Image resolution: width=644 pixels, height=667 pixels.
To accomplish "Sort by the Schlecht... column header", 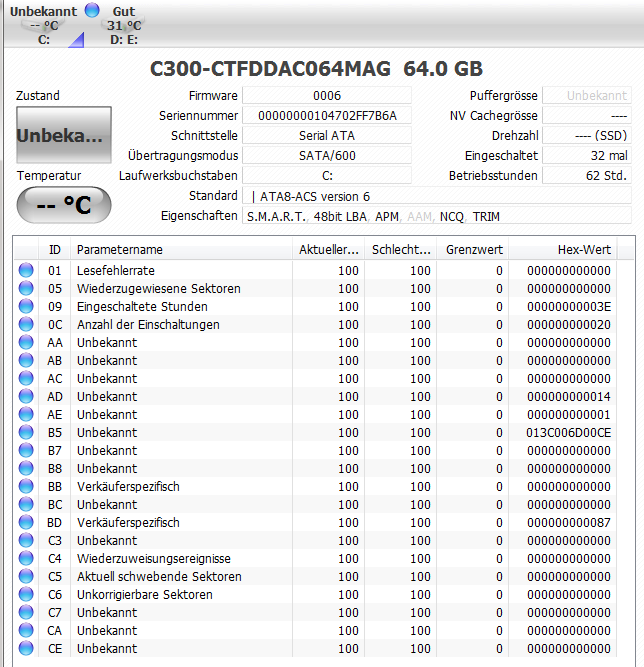I will pyautogui.click(x=401, y=249).
